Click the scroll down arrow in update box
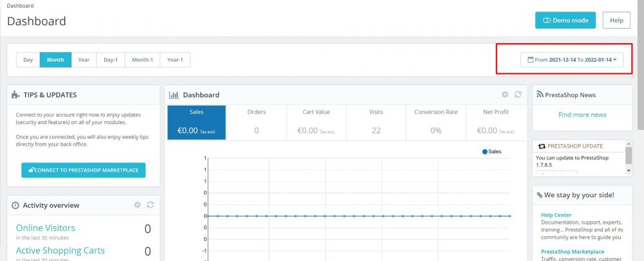Image resolution: width=644 pixels, height=261 pixels. tap(629, 170)
